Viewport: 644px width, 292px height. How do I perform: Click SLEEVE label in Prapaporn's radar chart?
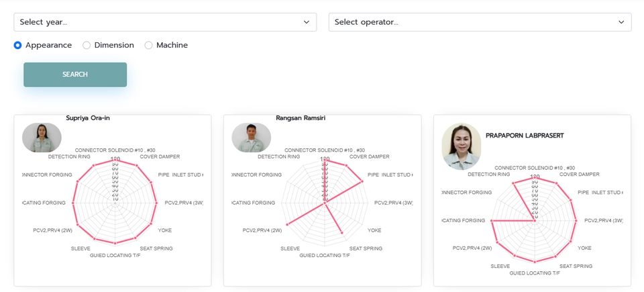(x=500, y=266)
